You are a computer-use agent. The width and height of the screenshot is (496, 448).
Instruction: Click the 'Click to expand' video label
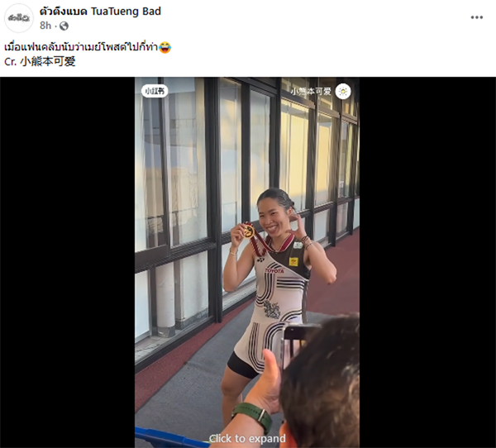pyautogui.click(x=247, y=439)
